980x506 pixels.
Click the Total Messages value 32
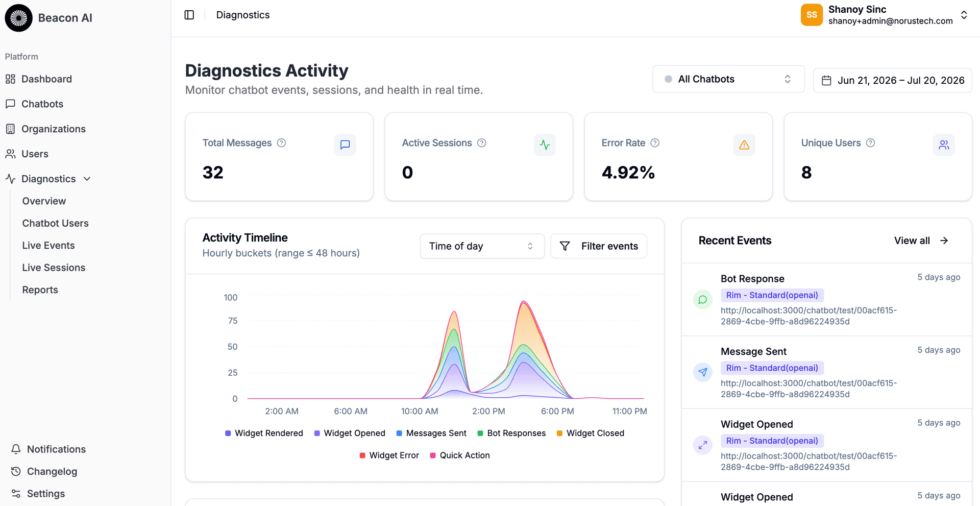coord(213,173)
